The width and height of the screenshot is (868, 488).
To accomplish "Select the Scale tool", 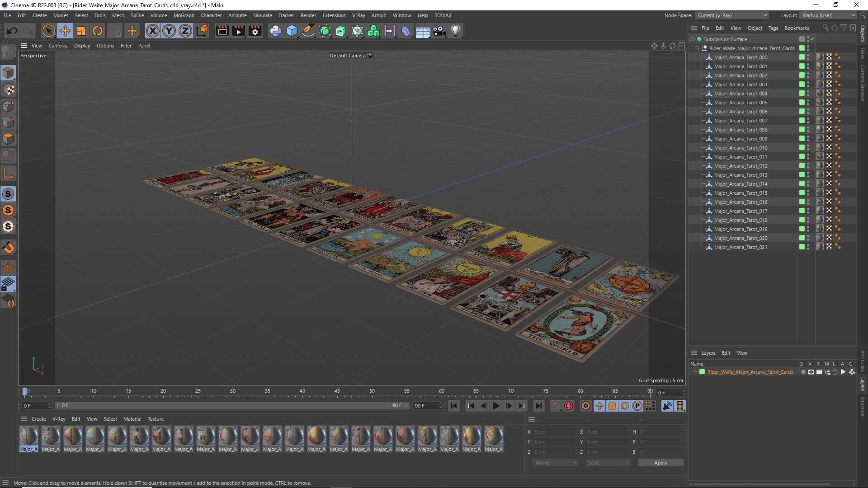I will [81, 31].
